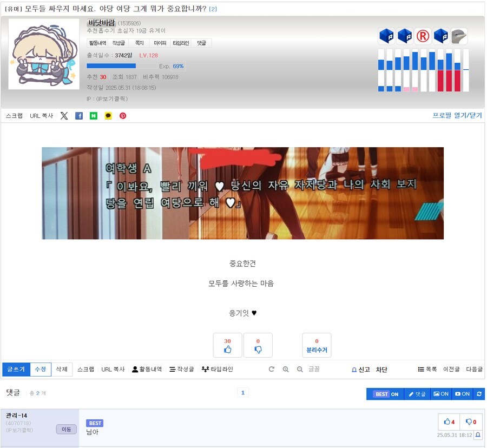Downvote the post with thumbs-down button
487x448 pixels.
coord(258,345)
